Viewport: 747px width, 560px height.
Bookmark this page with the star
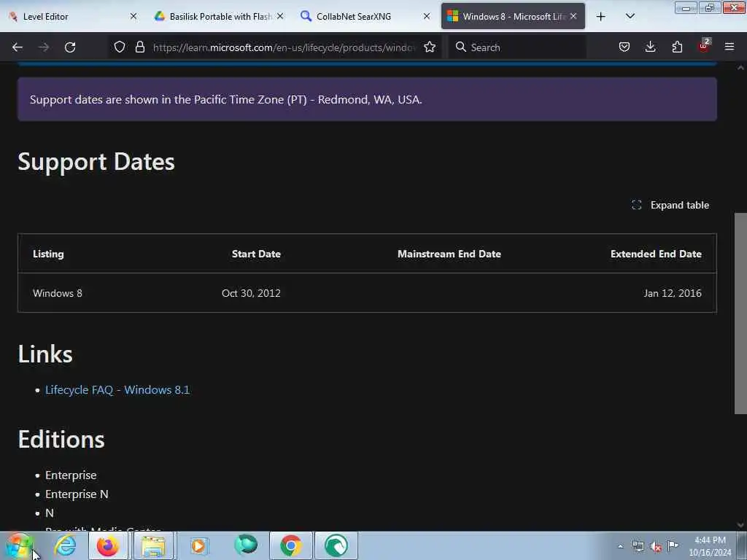(430, 47)
